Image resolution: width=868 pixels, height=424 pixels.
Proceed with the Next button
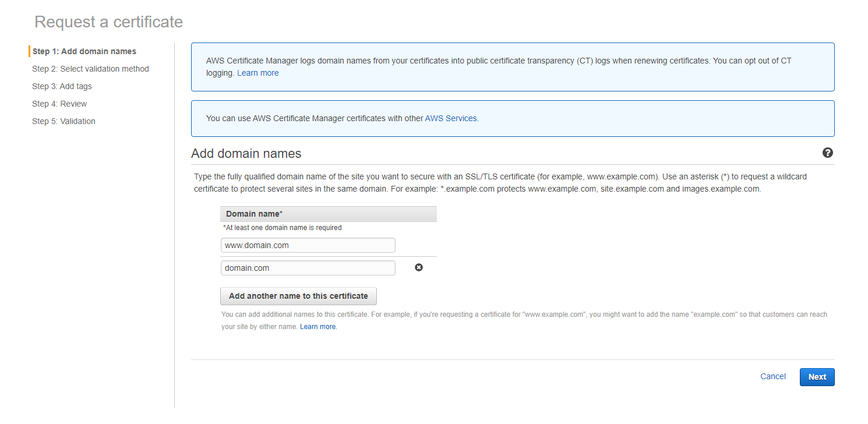click(817, 377)
